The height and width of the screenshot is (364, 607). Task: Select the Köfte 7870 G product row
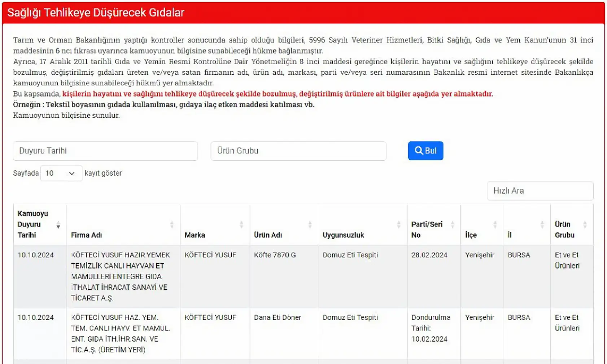point(275,255)
